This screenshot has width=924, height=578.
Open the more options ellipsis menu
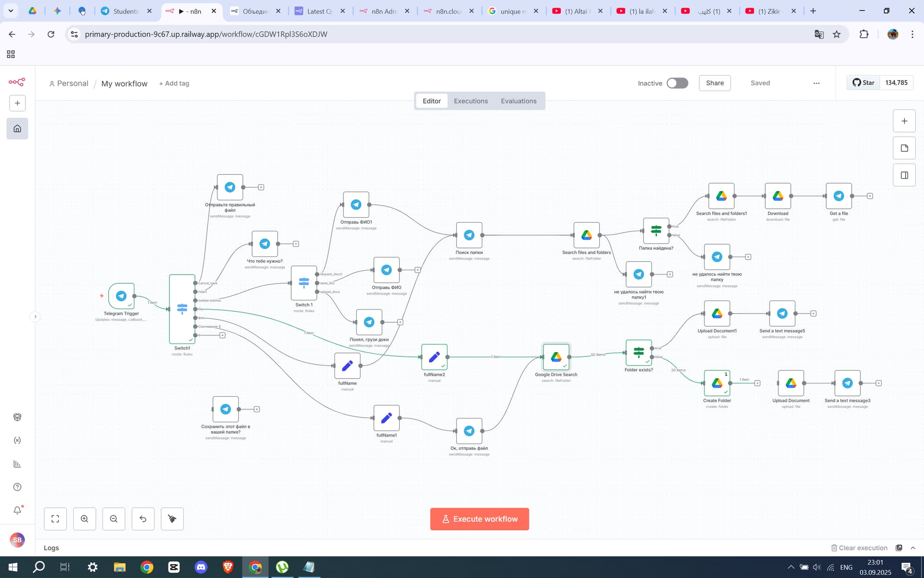pyautogui.click(x=816, y=83)
